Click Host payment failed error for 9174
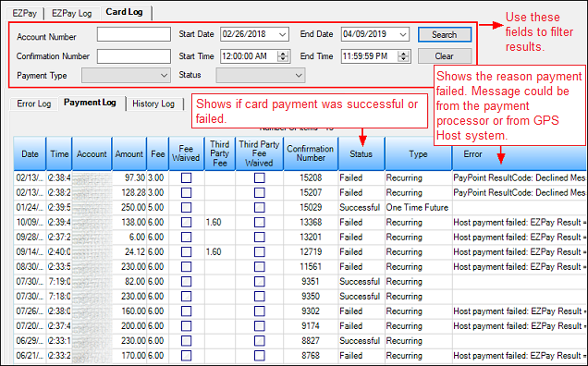Screen dimensions: 588x366 coord(520,326)
